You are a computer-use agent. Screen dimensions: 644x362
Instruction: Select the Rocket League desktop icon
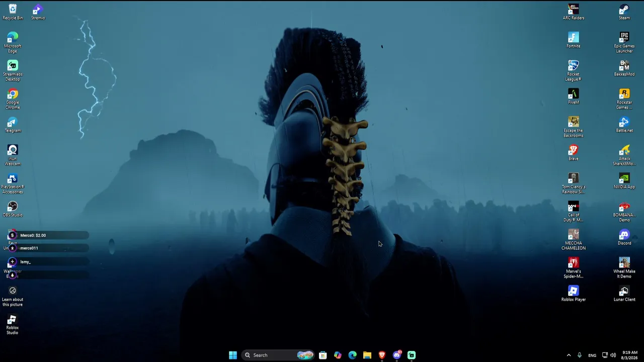(x=574, y=71)
